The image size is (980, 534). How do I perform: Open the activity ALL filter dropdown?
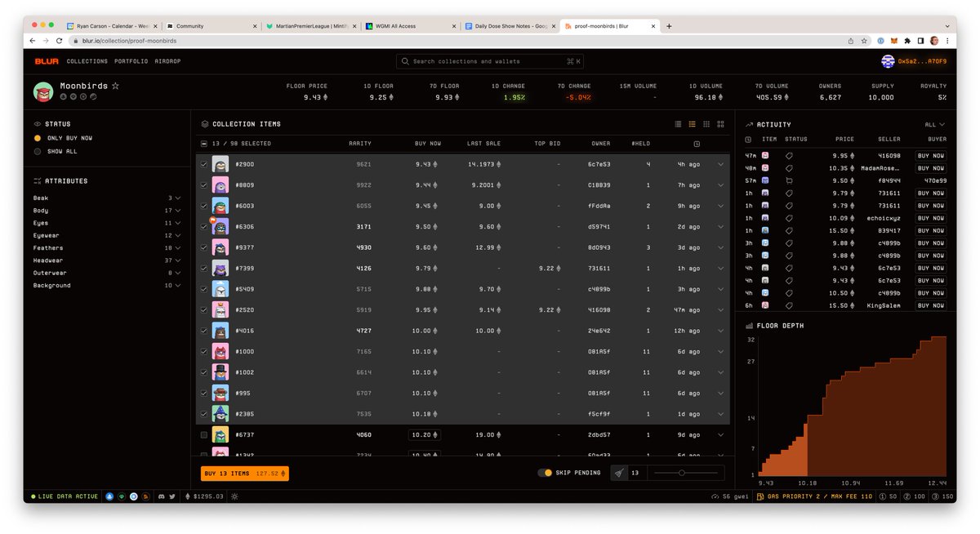(x=935, y=125)
